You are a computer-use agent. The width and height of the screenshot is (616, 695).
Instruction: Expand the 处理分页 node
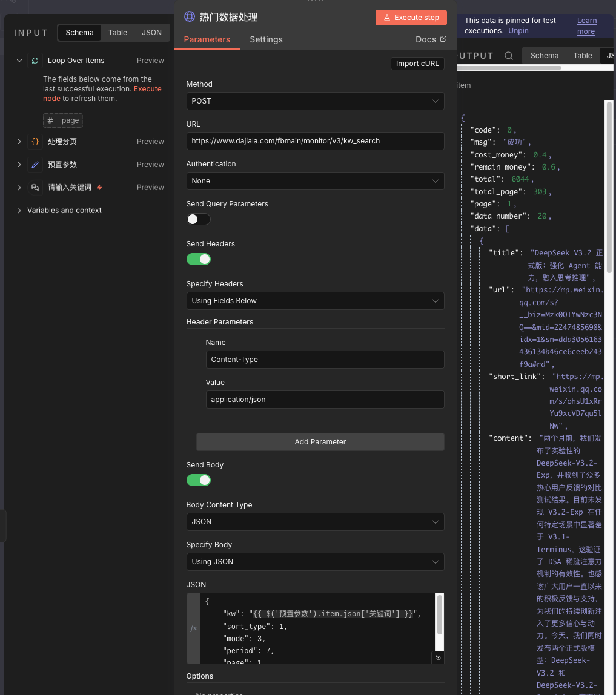19,142
